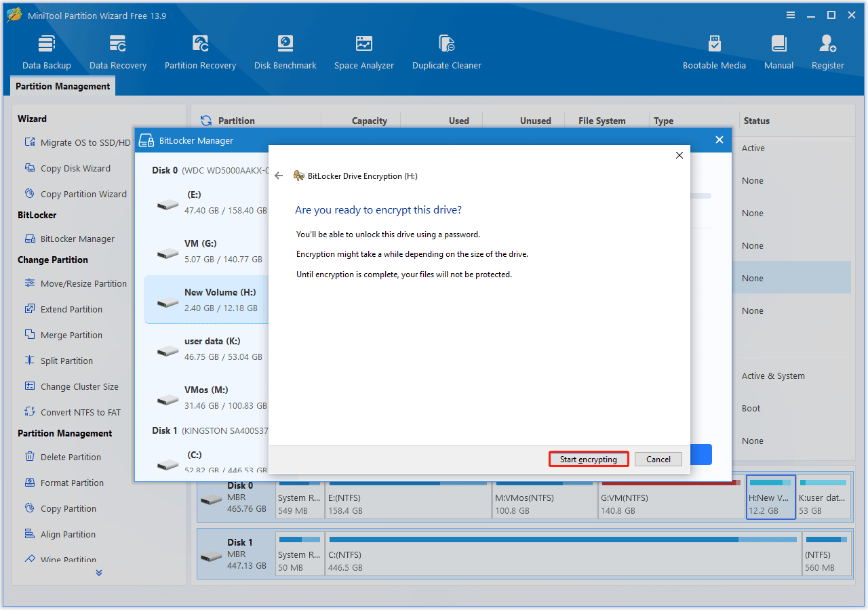Select G:VM(NTFS) block in the disk map
This screenshot has height=610, width=868.
[671, 497]
